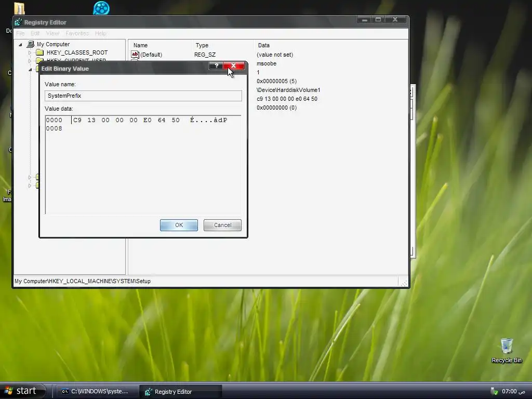Click the 0008 offset row in hex editor

54,129
